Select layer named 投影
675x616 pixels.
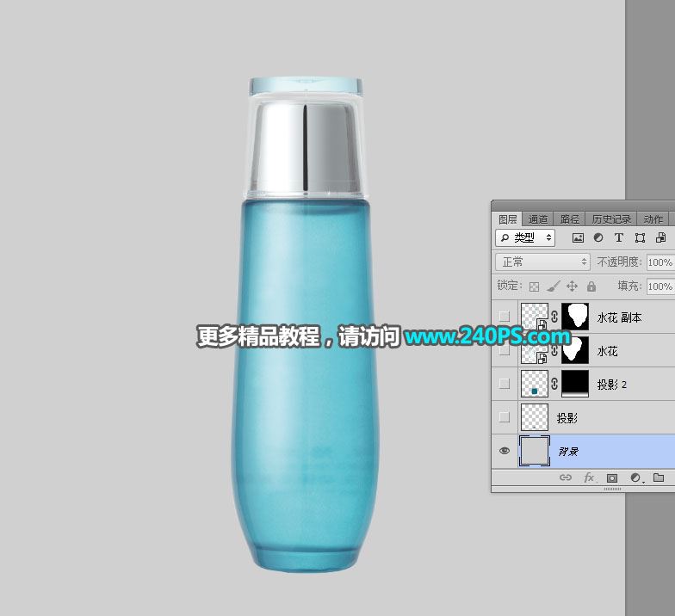tap(567, 418)
